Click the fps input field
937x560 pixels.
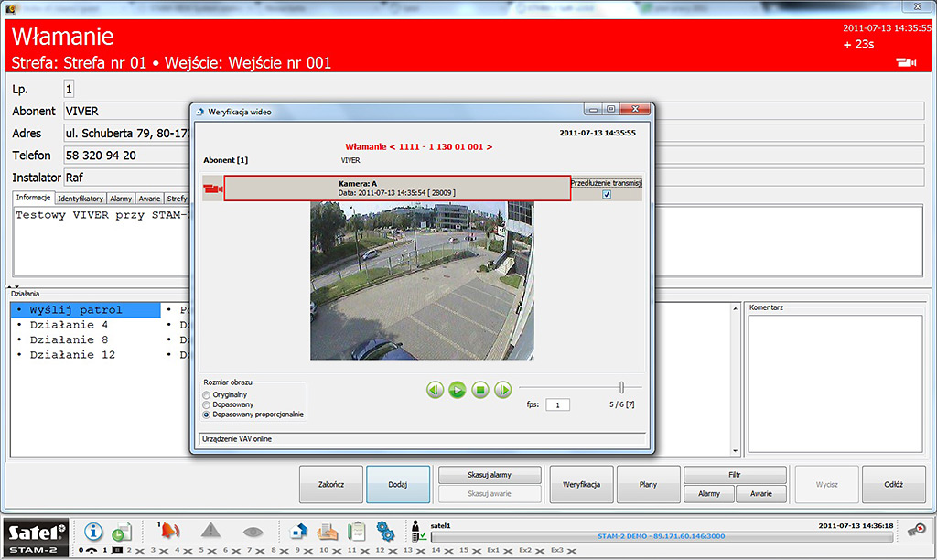(x=557, y=404)
